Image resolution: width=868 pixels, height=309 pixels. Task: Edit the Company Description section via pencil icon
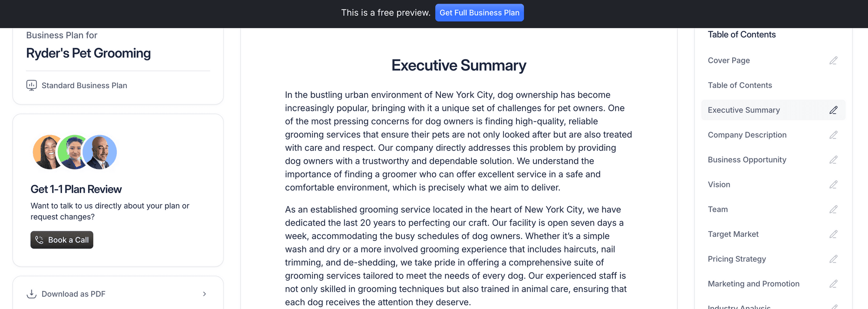[833, 135]
